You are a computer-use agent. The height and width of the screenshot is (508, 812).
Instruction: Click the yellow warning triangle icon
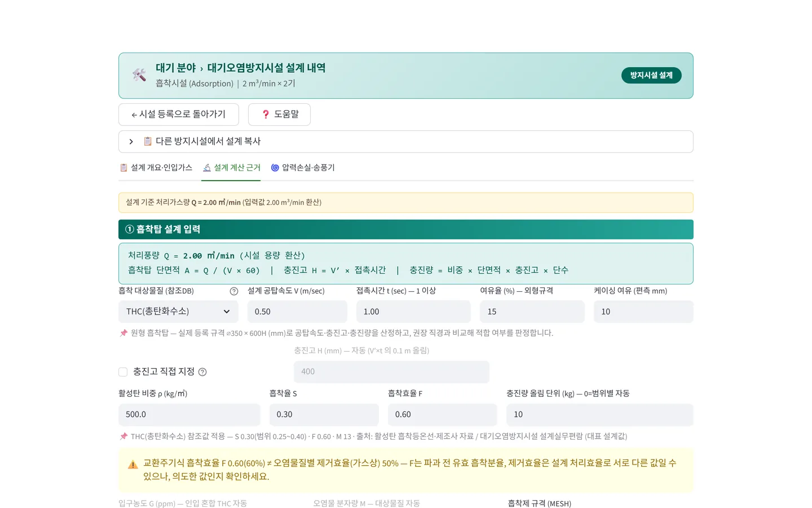[x=133, y=465]
